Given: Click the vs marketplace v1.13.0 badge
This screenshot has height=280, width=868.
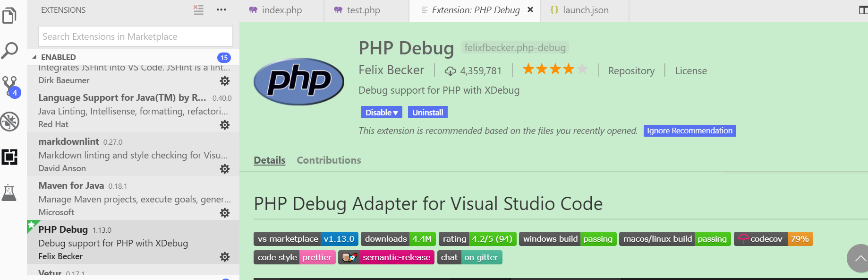Looking at the screenshot, I should point(306,239).
